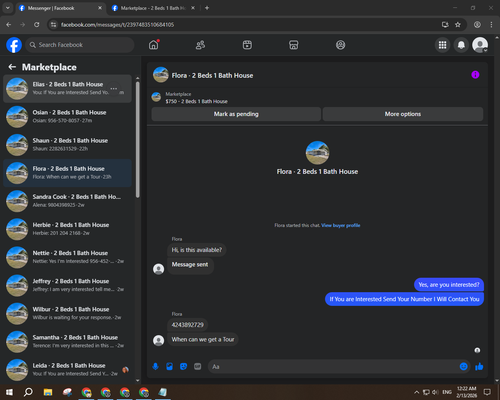This screenshot has width=500, height=400.
Task: Click the Search Facebook field
Action: coord(80,45)
